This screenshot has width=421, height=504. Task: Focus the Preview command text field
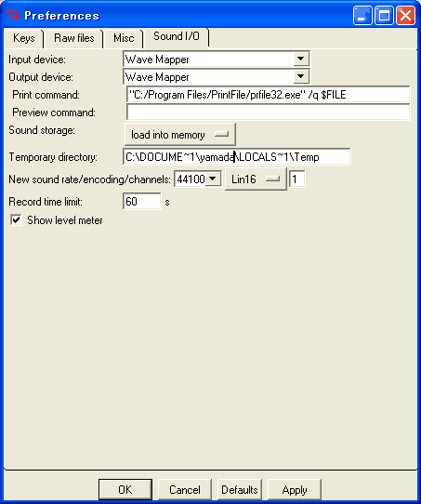click(269, 113)
